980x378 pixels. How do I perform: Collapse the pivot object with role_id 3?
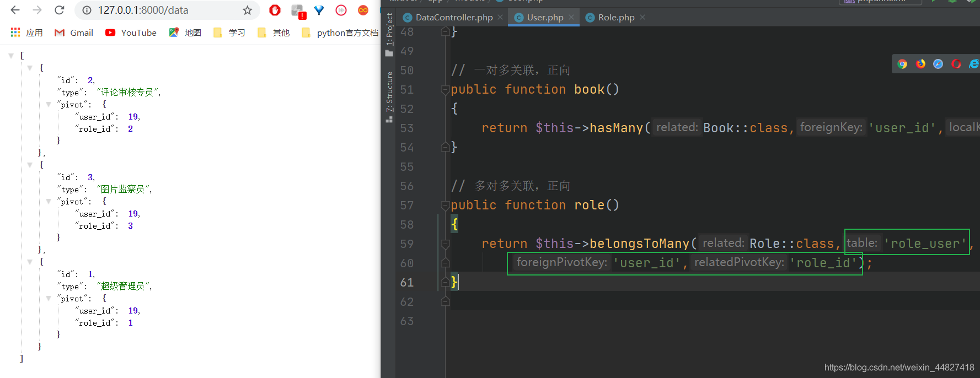coord(49,201)
